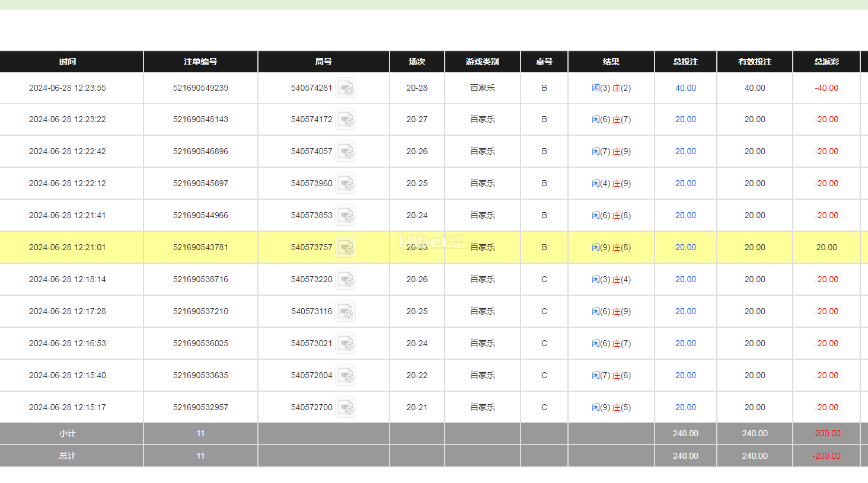Click timestamp 2024-06-28 12:16:53

click(68, 343)
